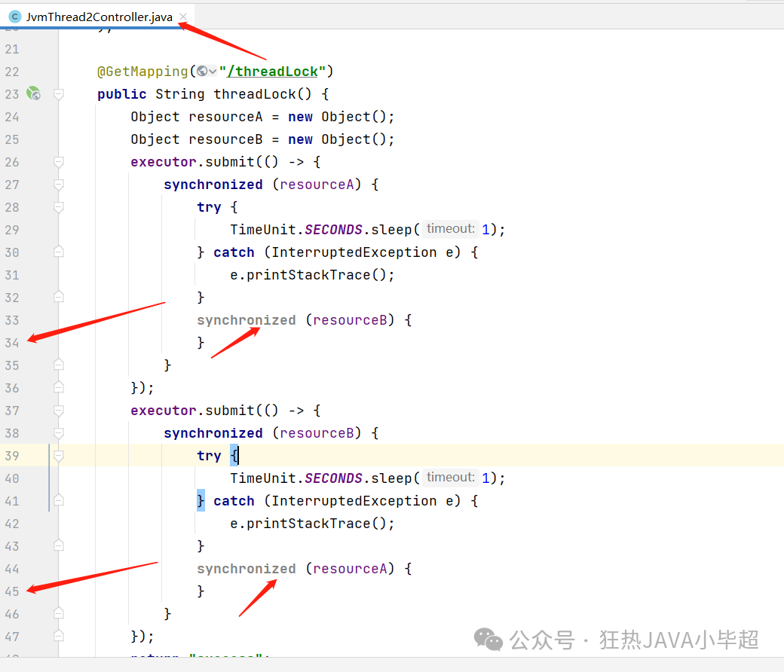Click line number 42 in the gutter

tap(12, 524)
